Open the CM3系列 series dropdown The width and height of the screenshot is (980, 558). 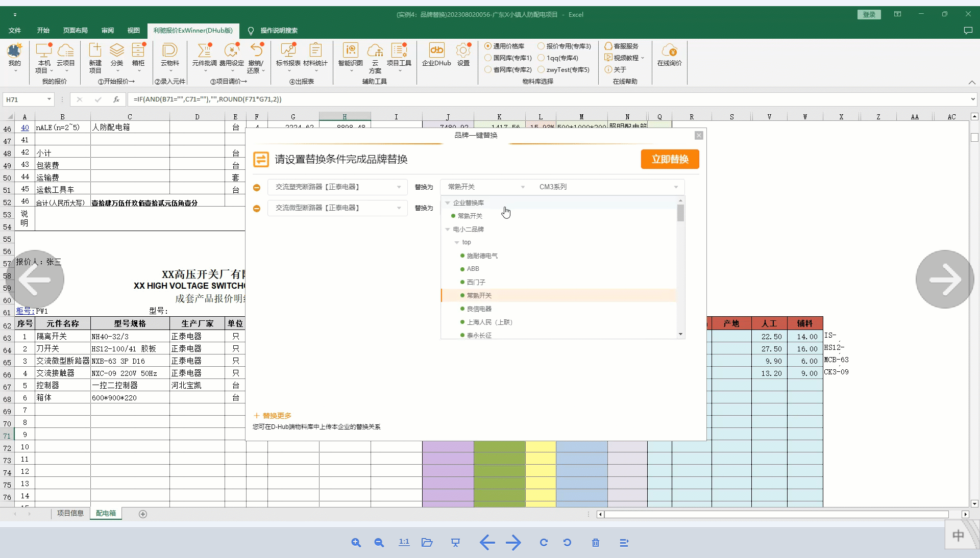(608, 187)
